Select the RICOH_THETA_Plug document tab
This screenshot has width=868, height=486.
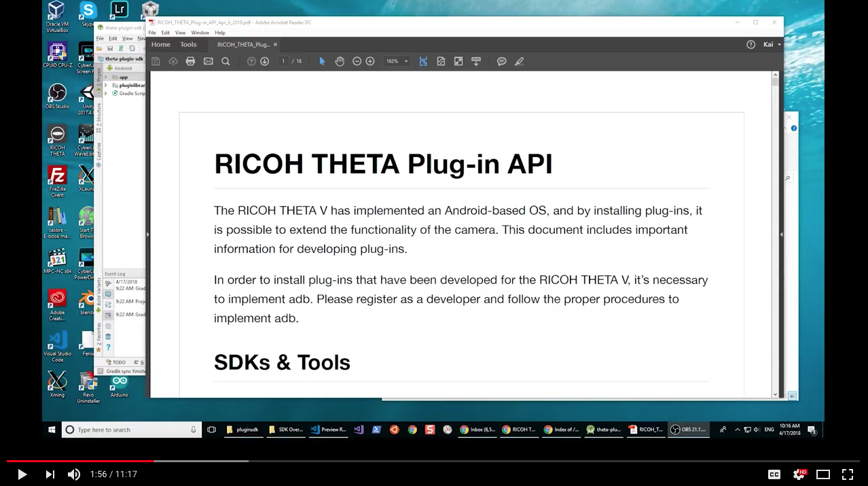[244, 45]
